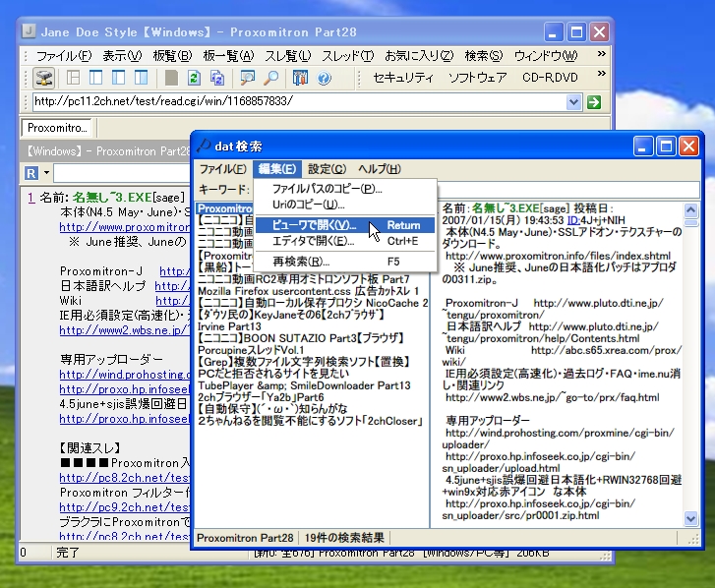Click the magnifying glass find icon

point(270,78)
